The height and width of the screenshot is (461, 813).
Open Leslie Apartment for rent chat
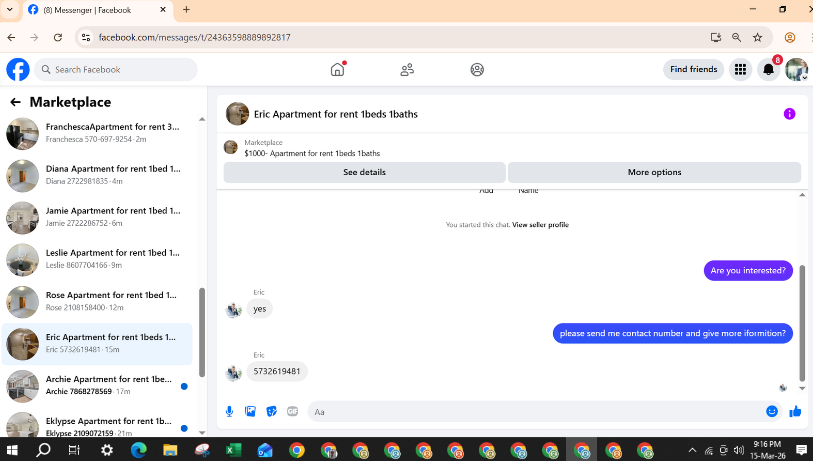pyautogui.click(x=97, y=259)
